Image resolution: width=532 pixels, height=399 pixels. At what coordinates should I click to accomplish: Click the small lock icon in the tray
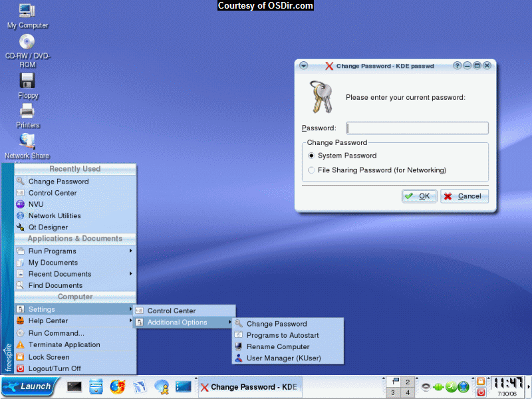481,381
